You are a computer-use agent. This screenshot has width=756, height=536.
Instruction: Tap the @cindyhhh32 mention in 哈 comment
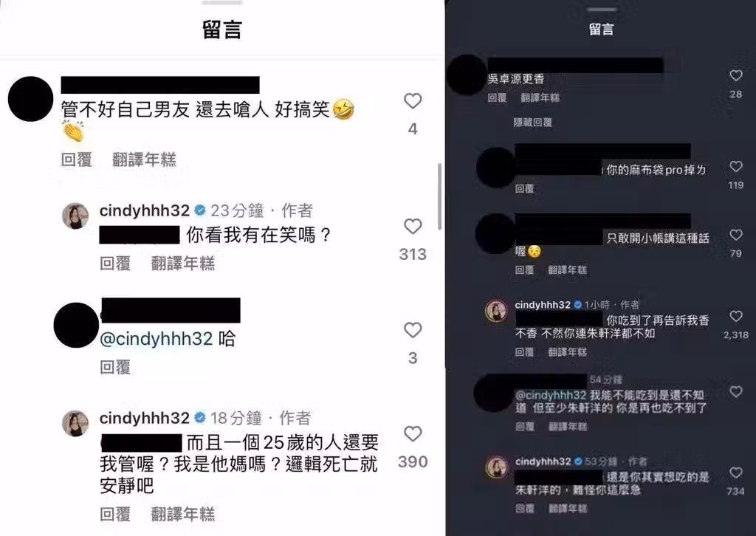point(156,339)
